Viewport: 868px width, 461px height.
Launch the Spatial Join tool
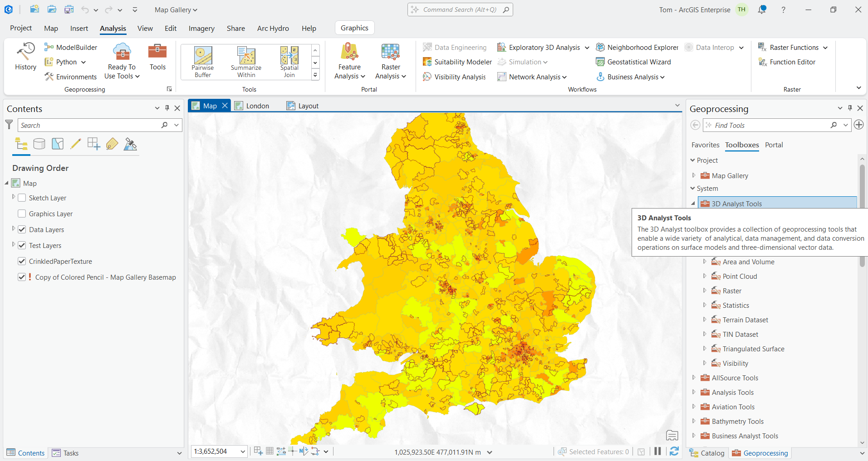pos(289,61)
